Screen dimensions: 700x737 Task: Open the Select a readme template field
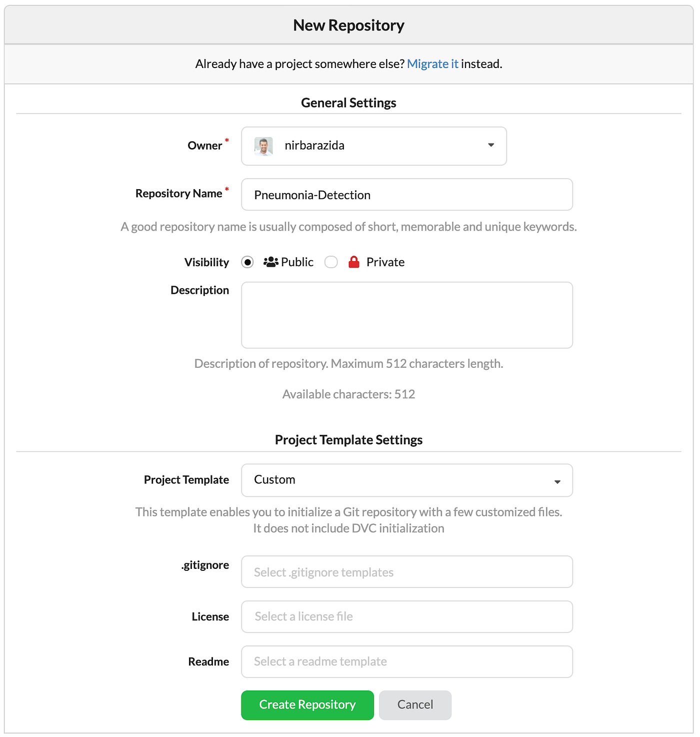[x=406, y=661]
